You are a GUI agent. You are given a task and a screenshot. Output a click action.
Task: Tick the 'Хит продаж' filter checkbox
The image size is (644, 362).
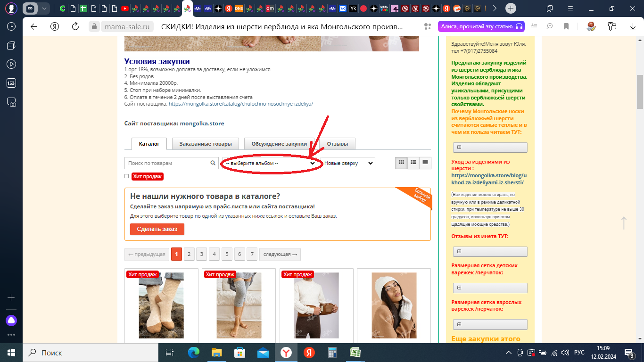[x=126, y=176]
